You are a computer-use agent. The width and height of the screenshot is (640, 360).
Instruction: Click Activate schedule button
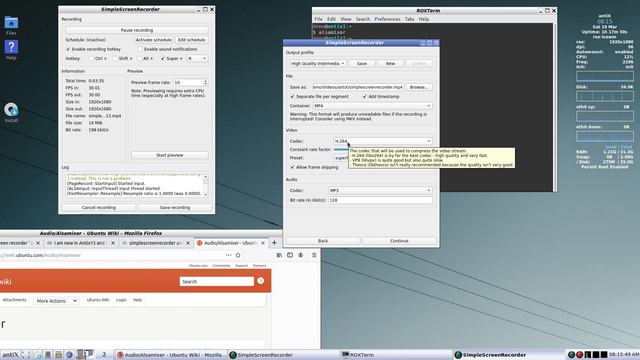pyautogui.click(x=153, y=40)
